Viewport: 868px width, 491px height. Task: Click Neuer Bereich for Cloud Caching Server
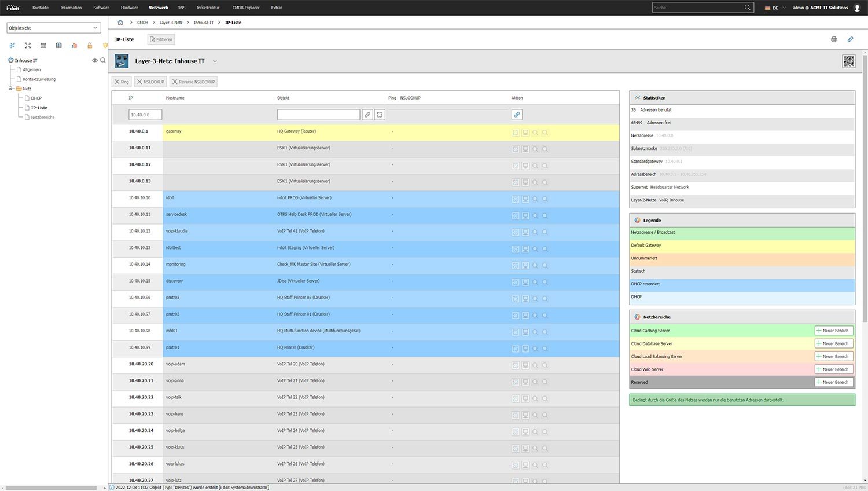834,331
